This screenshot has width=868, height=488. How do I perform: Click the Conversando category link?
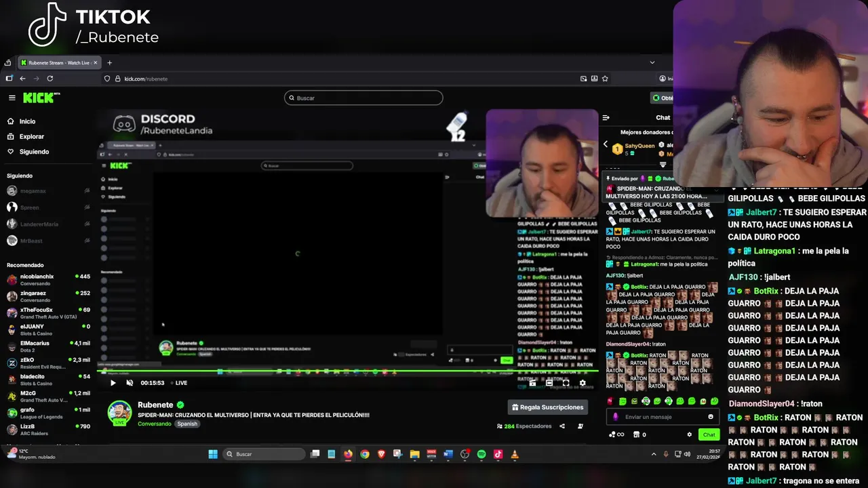(x=155, y=424)
